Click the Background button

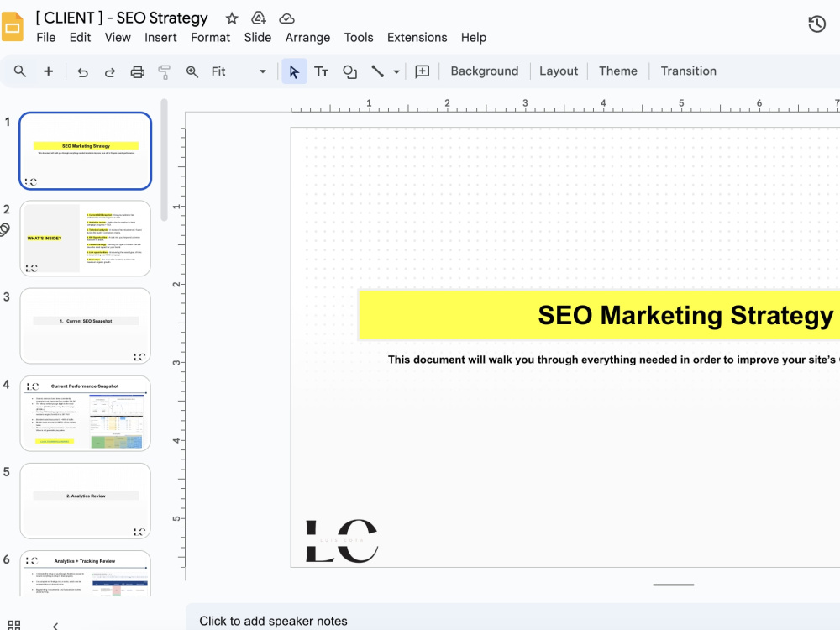click(485, 71)
